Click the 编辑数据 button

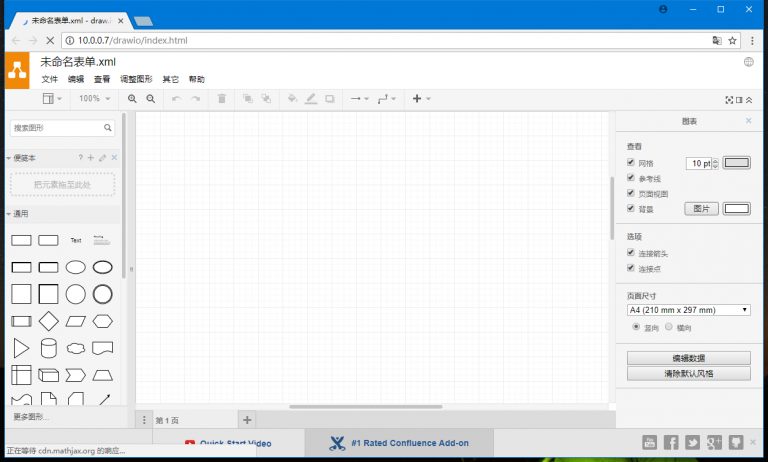click(688, 358)
